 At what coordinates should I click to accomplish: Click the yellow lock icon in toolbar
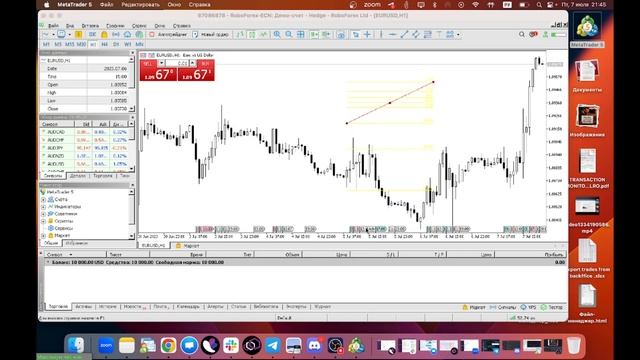pos(104,35)
